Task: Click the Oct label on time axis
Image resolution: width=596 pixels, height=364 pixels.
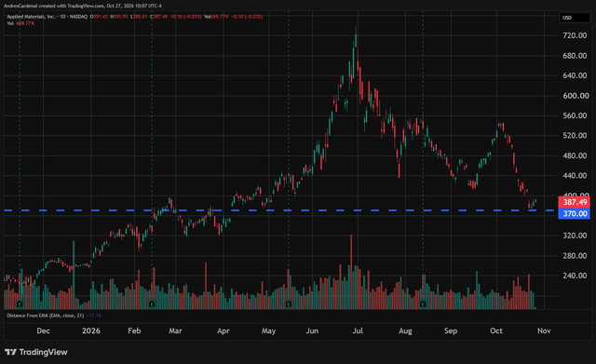Action: point(496,330)
